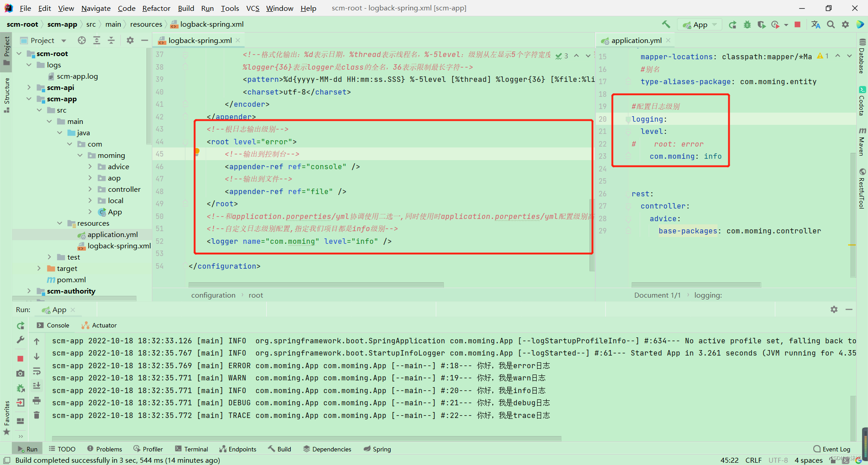Debug the App with the bug icon
The width and height of the screenshot is (868, 465).
tap(747, 25)
